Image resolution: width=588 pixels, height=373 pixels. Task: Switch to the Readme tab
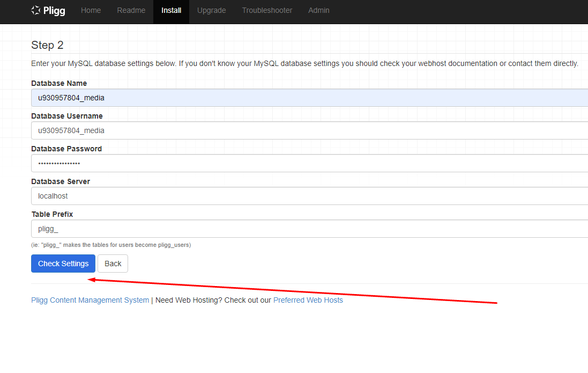131,10
